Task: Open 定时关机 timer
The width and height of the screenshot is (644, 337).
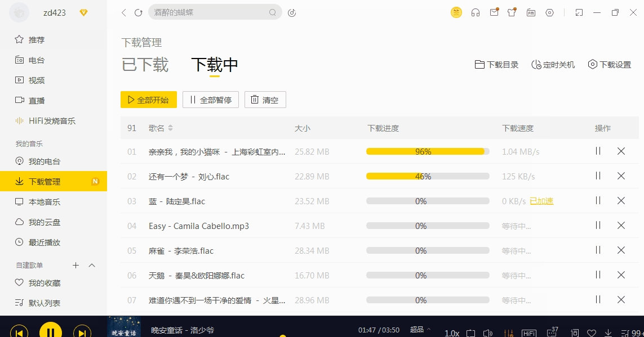Action: click(x=553, y=65)
